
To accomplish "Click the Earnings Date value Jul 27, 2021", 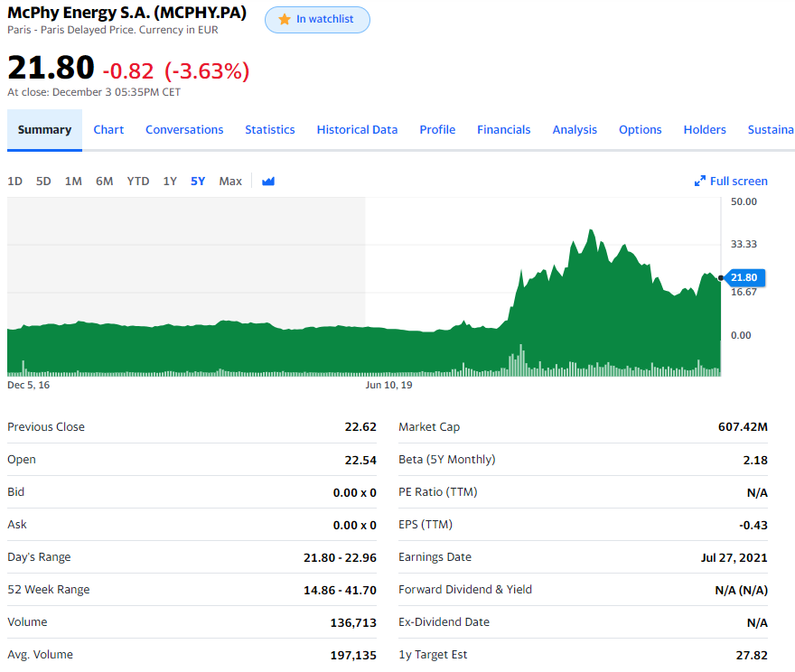I will point(734,558).
